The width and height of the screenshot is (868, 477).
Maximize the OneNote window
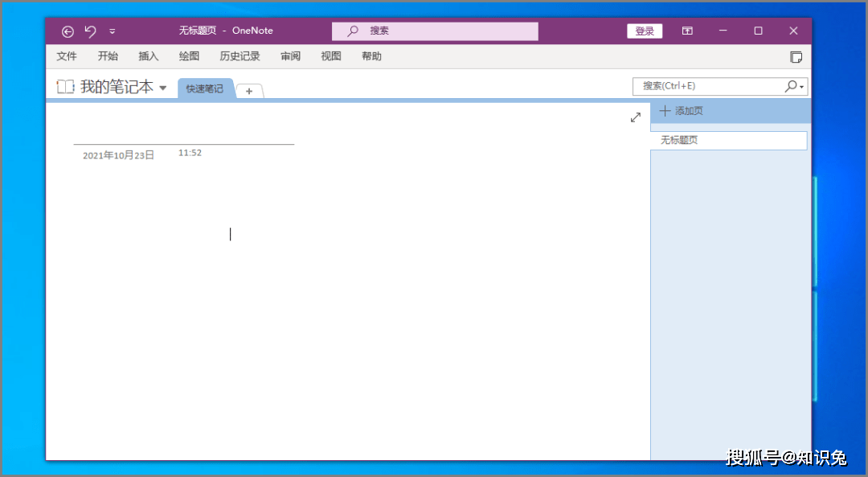point(759,31)
